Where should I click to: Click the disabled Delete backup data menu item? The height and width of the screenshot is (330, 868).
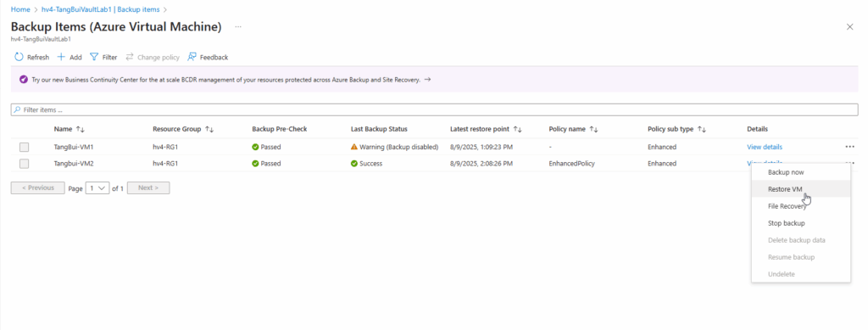pos(801,240)
